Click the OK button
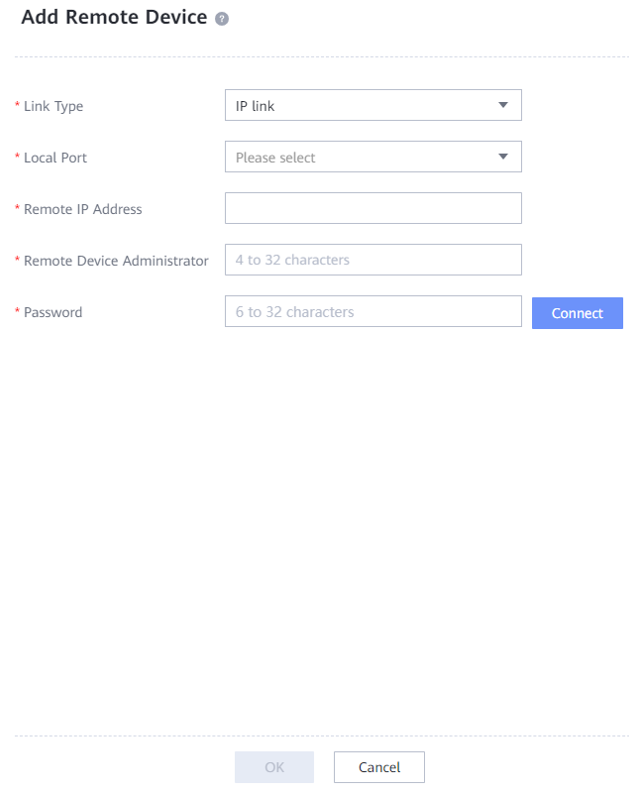Viewport: 629px width, 785px height. pyautogui.click(x=274, y=767)
